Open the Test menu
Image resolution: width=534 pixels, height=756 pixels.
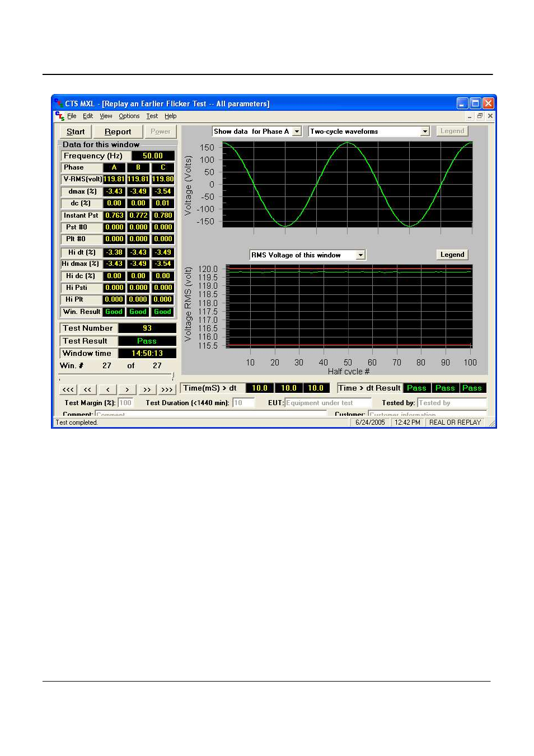tap(152, 116)
